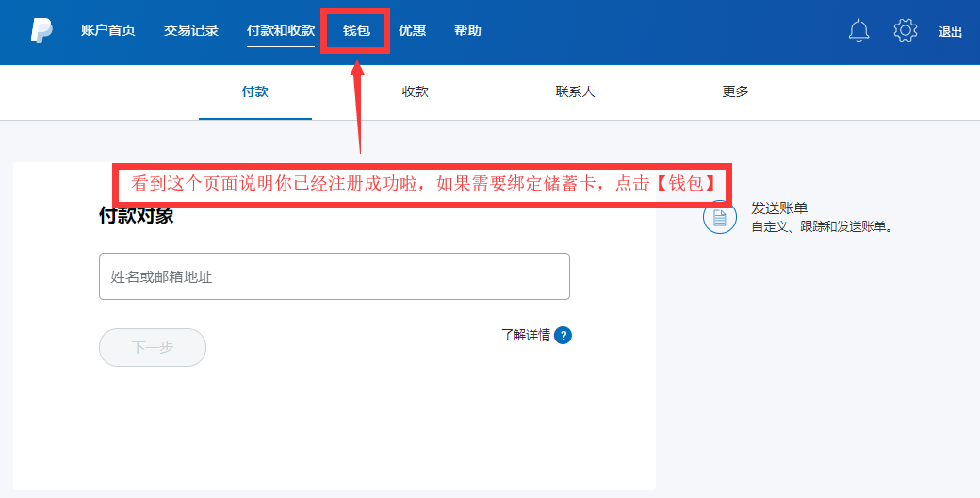Log out via the 退出 link

(x=950, y=32)
